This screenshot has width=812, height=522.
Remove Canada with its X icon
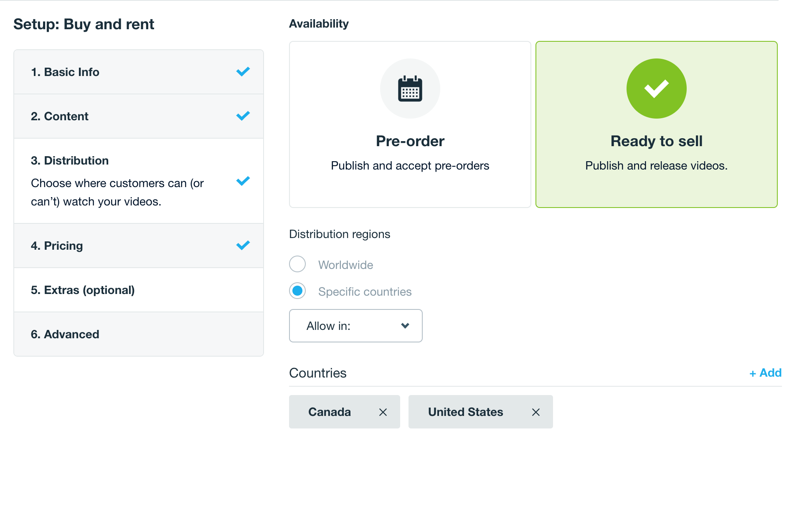(x=383, y=412)
